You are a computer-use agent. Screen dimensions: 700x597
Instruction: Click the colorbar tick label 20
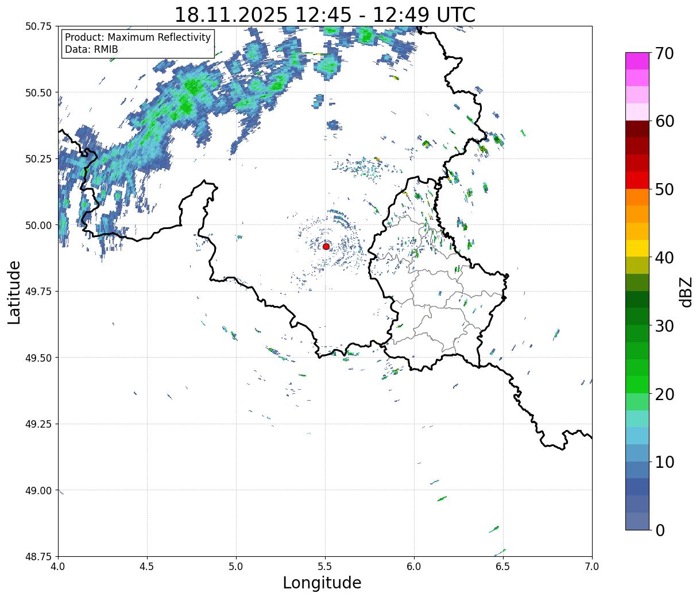(664, 394)
